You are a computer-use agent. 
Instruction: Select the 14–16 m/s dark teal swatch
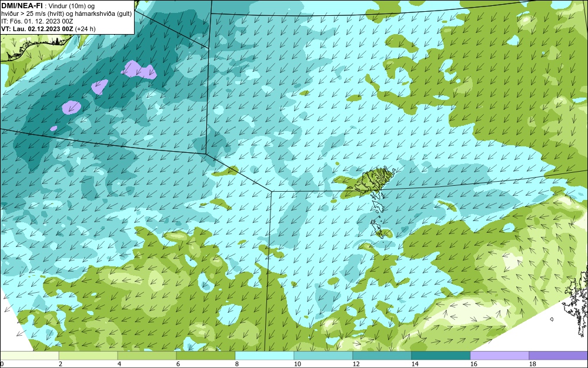point(441,355)
